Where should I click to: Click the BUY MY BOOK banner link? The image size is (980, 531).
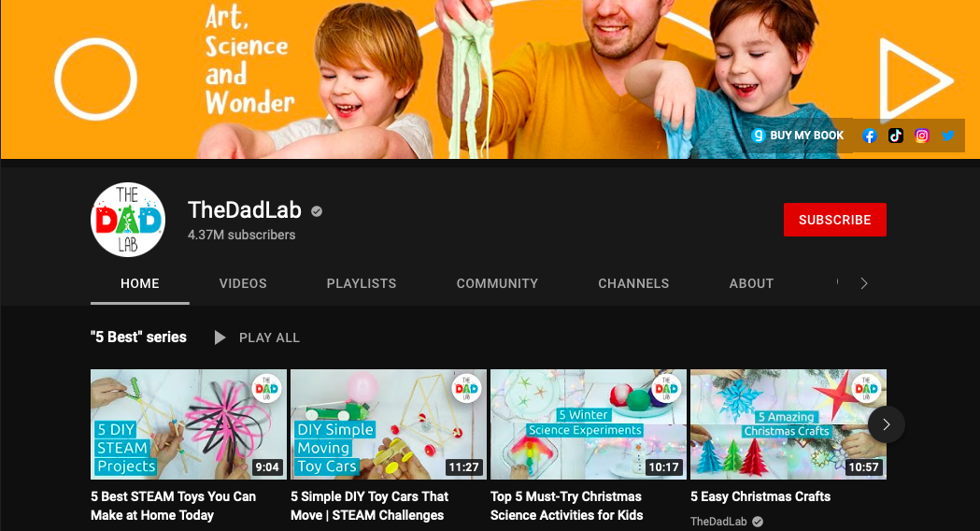(798, 136)
